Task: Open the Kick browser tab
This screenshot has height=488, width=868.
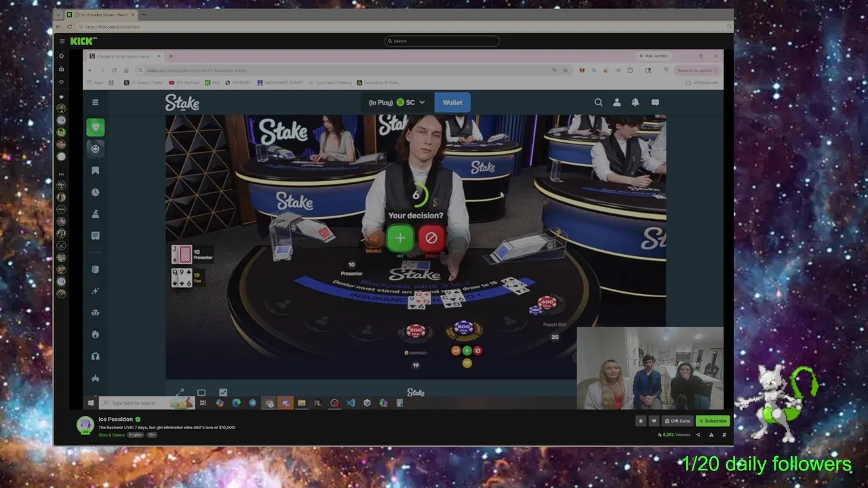Action: click(100, 14)
